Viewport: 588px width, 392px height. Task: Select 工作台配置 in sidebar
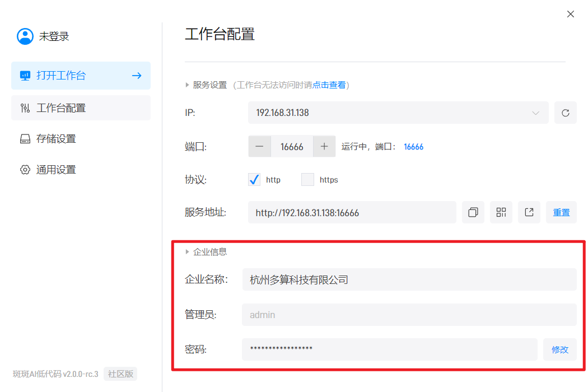(x=81, y=108)
